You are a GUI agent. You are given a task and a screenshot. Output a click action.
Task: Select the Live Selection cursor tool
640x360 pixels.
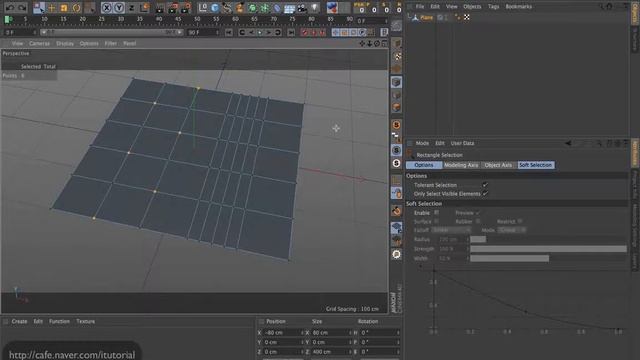pos(39,8)
